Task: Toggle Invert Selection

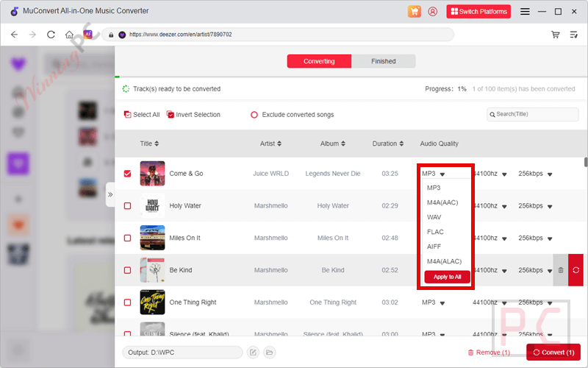Action: click(193, 115)
